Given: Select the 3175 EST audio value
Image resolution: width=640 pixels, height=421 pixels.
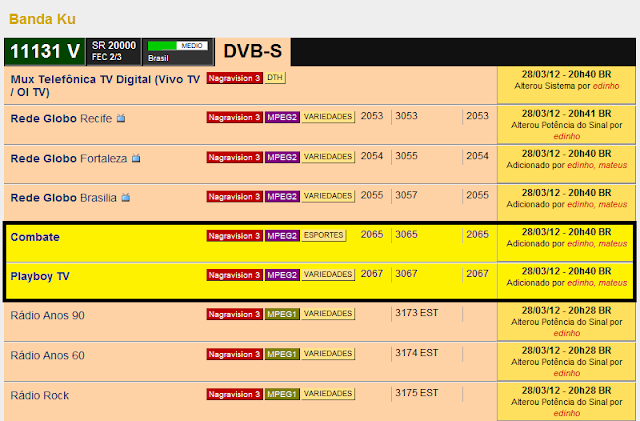Looking at the screenshot, I should pyautogui.click(x=416, y=393).
